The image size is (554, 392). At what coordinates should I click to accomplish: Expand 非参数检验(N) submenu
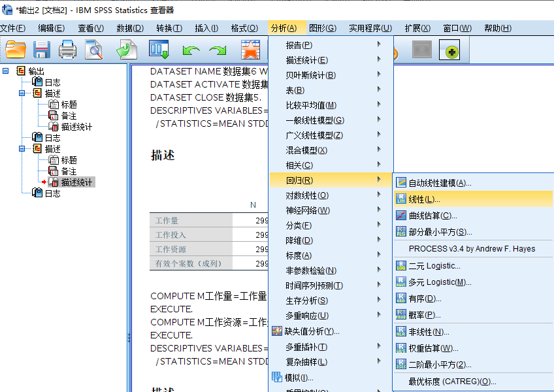coord(331,270)
